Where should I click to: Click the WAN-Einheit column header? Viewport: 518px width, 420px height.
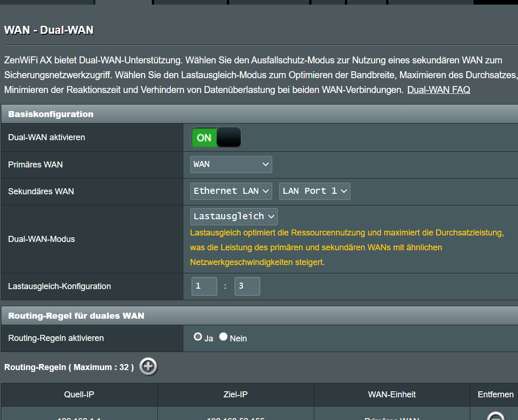coord(392,395)
